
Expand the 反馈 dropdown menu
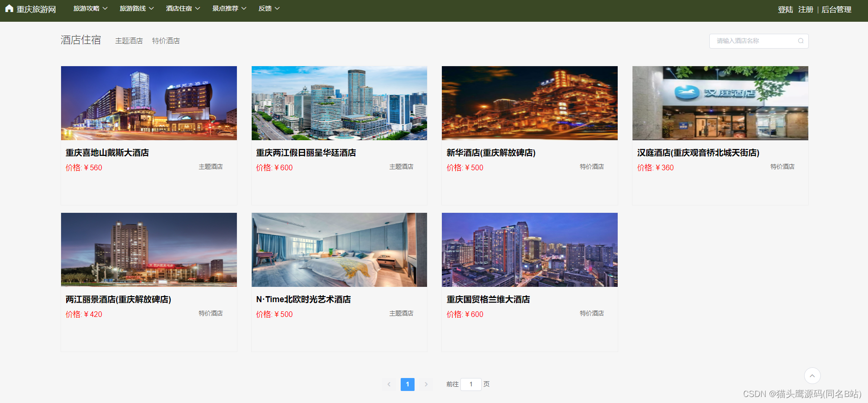(x=269, y=8)
